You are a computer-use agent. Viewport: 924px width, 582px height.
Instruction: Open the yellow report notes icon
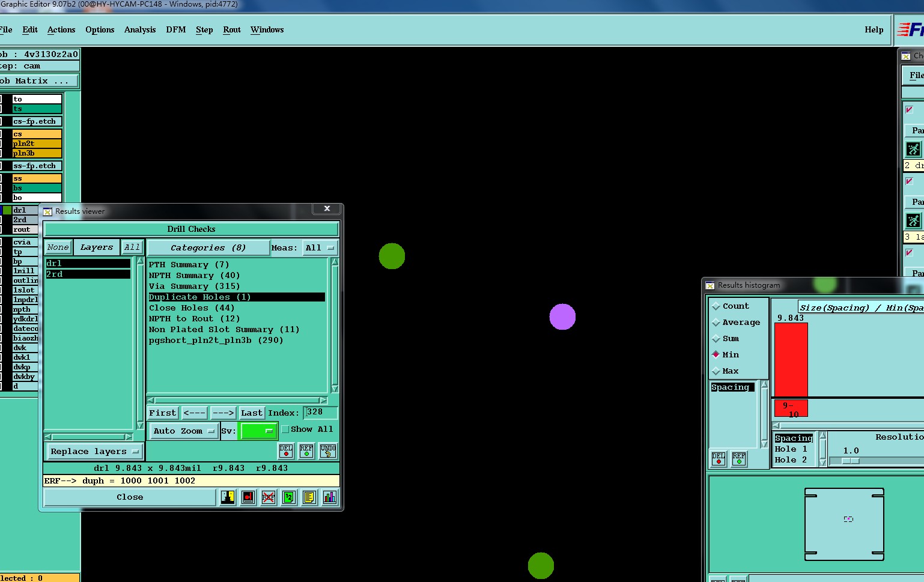coord(309,497)
